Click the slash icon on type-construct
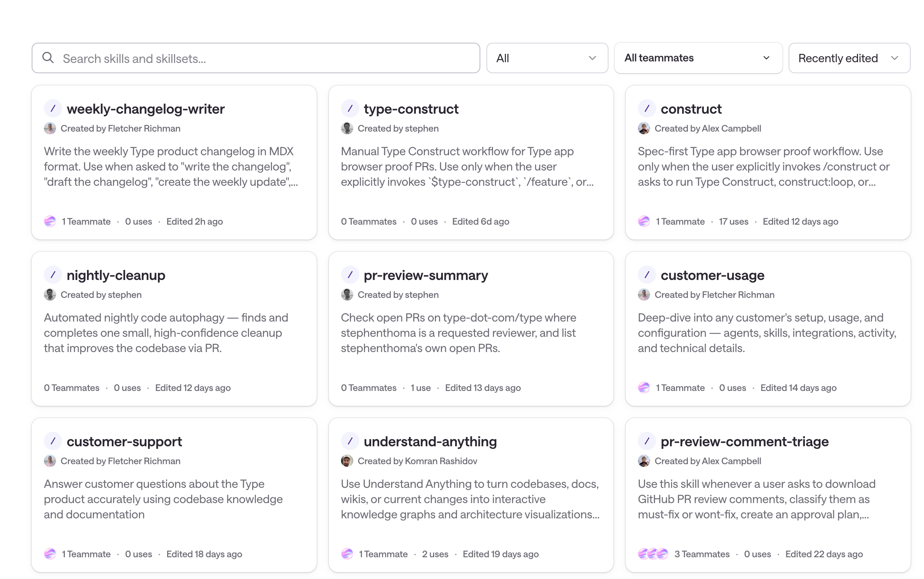924x579 pixels. (349, 109)
